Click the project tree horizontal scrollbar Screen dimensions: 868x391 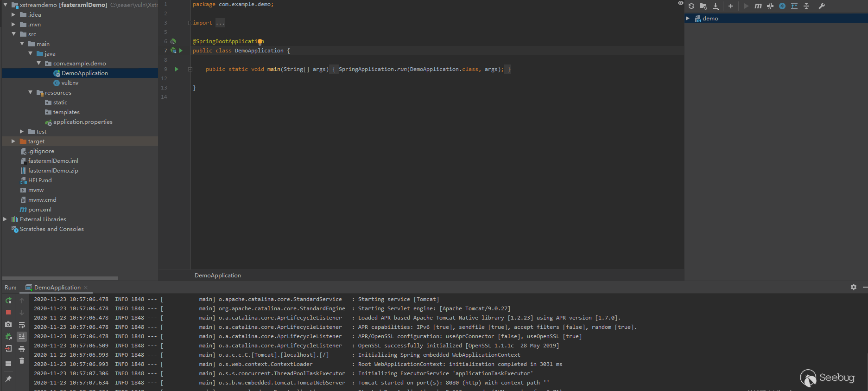[x=60, y=278]
